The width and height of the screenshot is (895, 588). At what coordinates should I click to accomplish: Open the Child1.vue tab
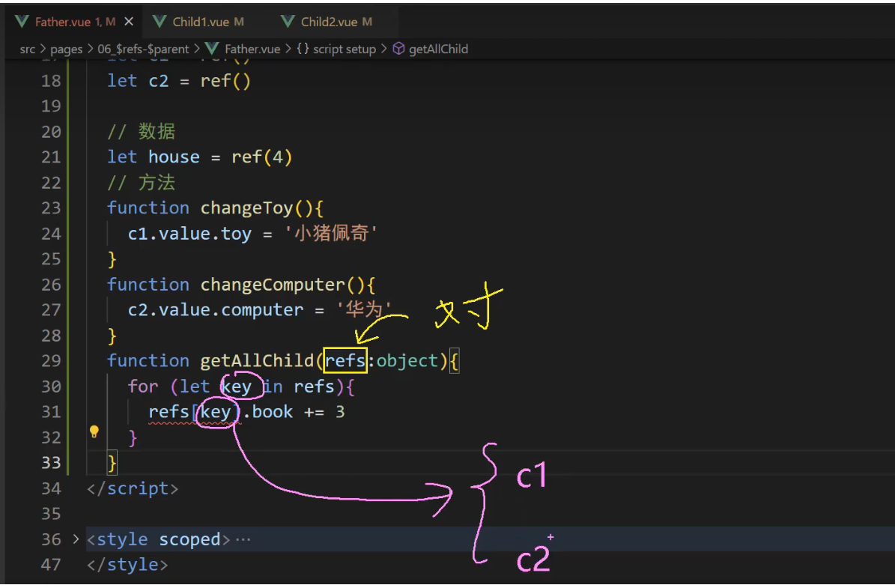(x=207, y=22)
